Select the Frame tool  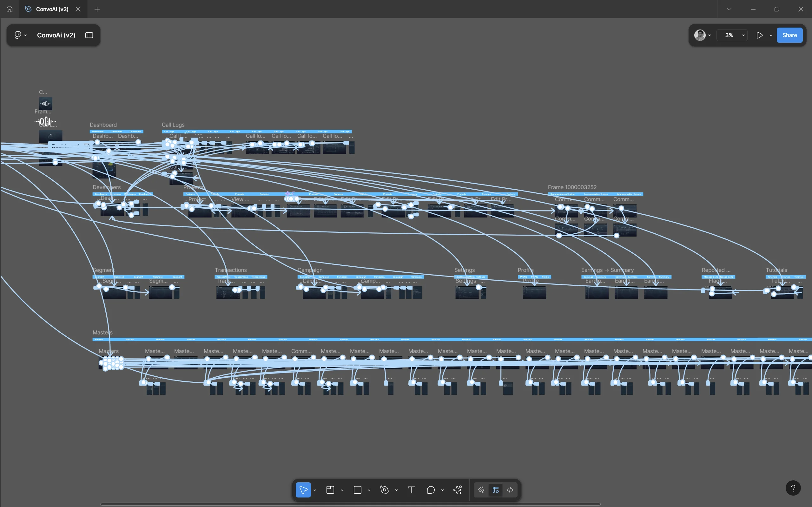click(330, 490)
